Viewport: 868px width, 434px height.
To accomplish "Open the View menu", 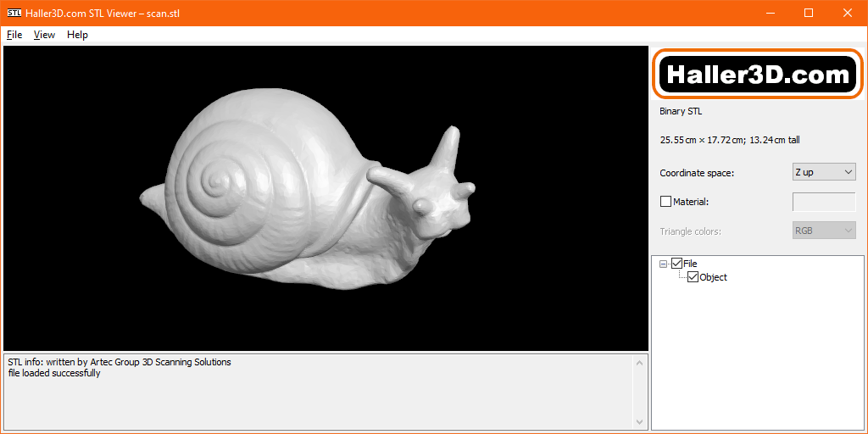I will point(44,35).
